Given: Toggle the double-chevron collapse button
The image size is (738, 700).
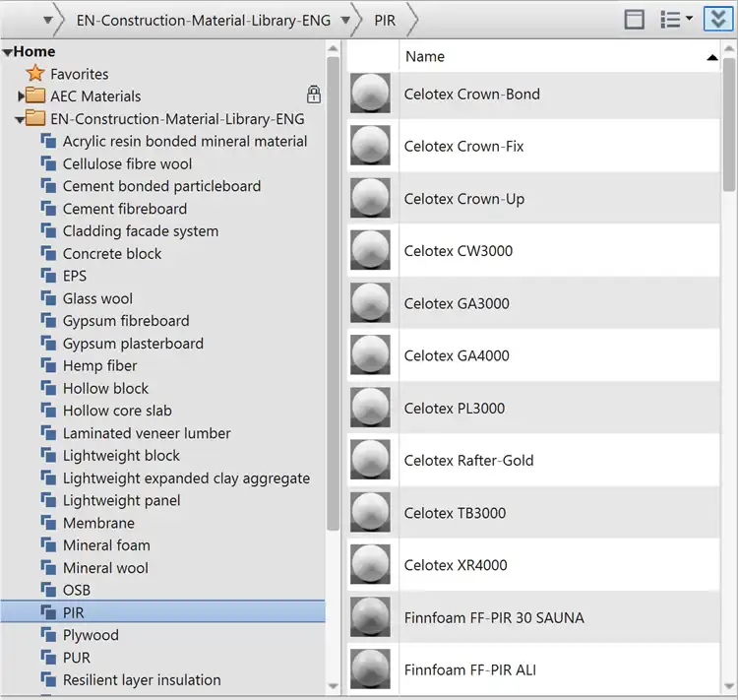Looking at the screenshot, I should point(718,20).
